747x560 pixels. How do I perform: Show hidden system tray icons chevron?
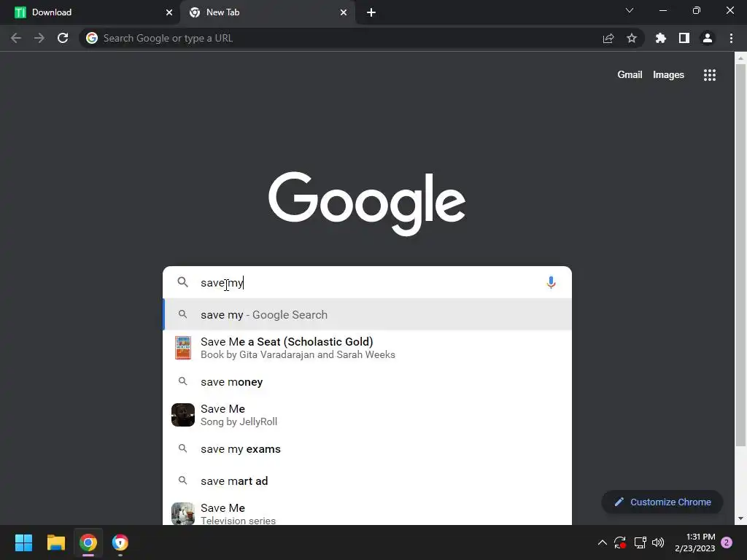602,542
